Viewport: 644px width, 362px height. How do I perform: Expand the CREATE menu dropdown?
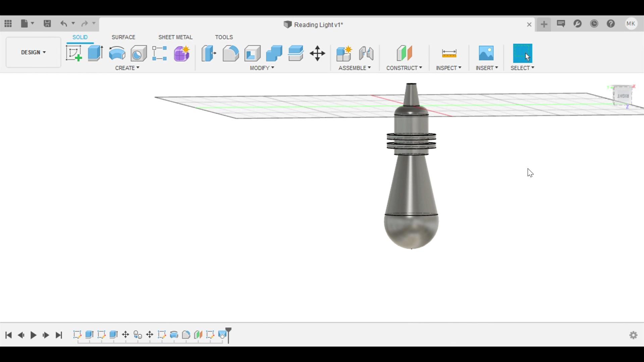tap(127, 68)
